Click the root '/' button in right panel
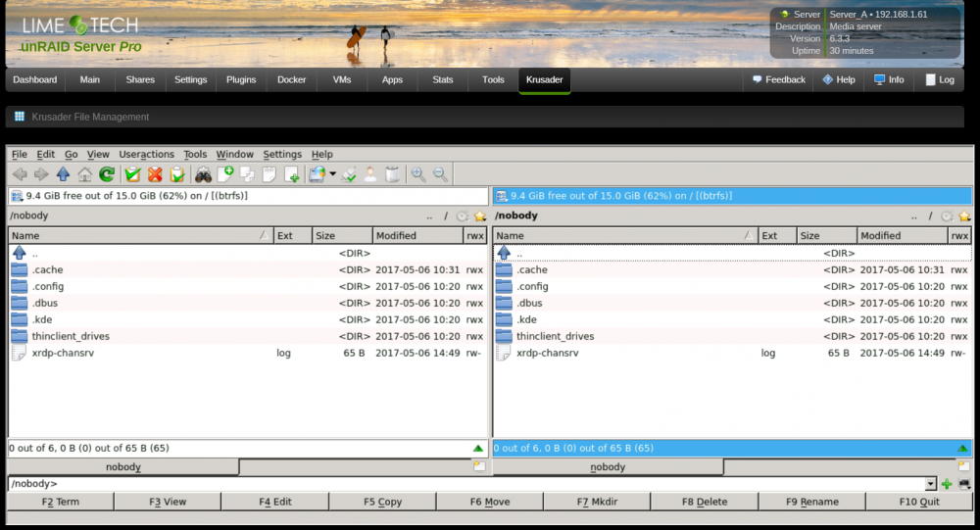Image resolution: width=980 pixels, height=530 pixels. (930, 217)
